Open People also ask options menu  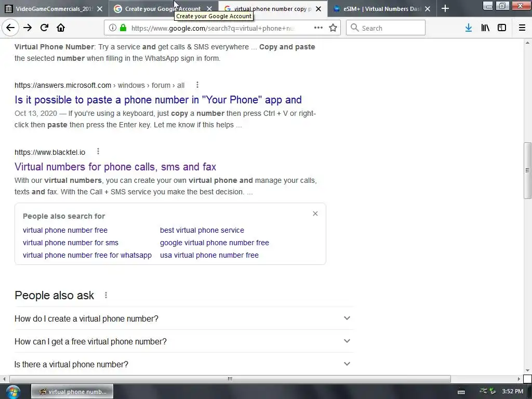click(106, 295)
